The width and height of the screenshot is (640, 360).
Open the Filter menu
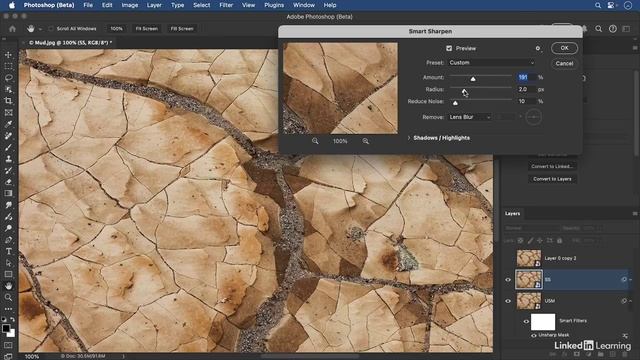226,5
